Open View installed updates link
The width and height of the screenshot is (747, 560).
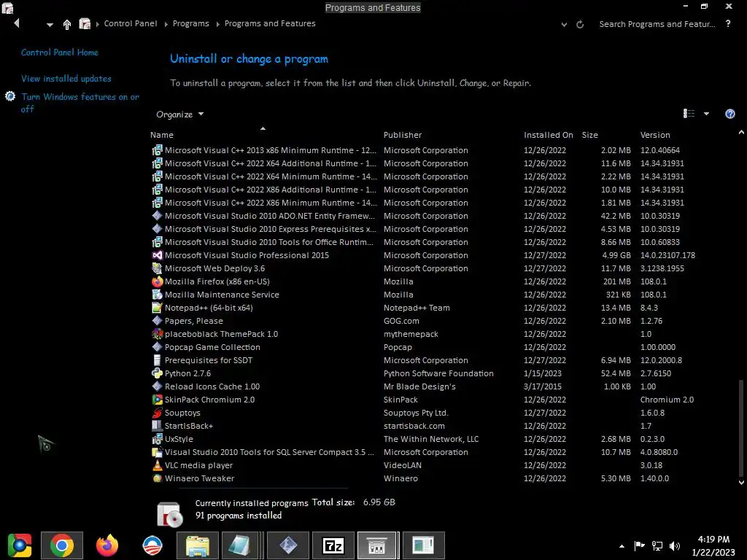pos(66,79)
